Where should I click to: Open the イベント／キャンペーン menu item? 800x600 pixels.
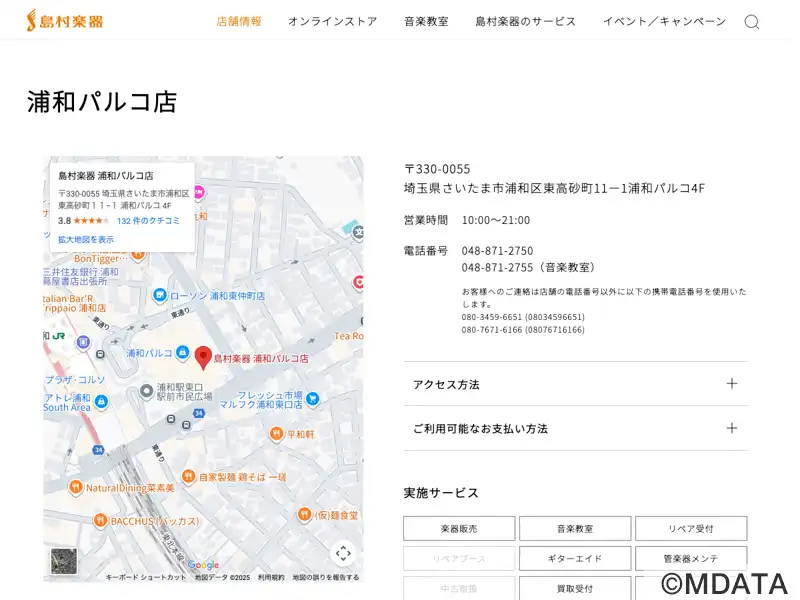(x=664, y=21)
